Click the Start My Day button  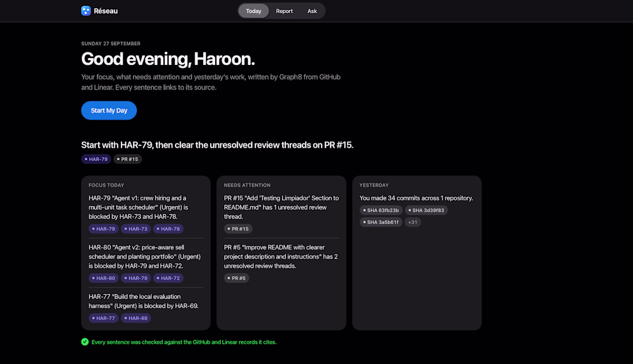[x=109, y=110]
